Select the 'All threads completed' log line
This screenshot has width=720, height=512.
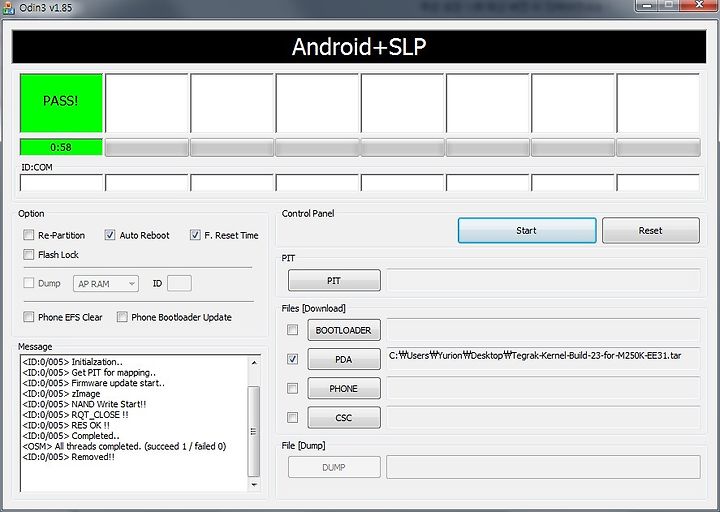tap(124, 446)
